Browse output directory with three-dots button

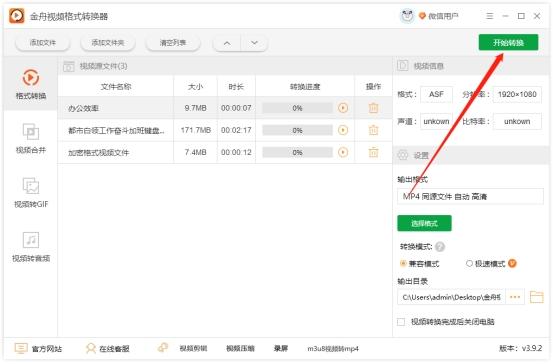pyautogui.click(x=515, y=297)
